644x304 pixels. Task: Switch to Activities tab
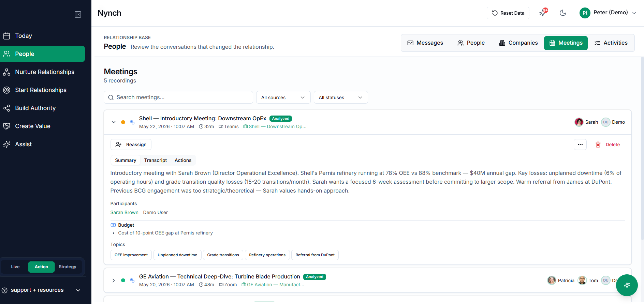point(611,43)
